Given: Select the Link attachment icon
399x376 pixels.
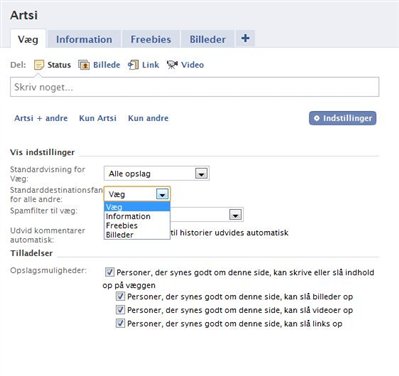Looking at the screenshot, I should click(x=133, y=65).
